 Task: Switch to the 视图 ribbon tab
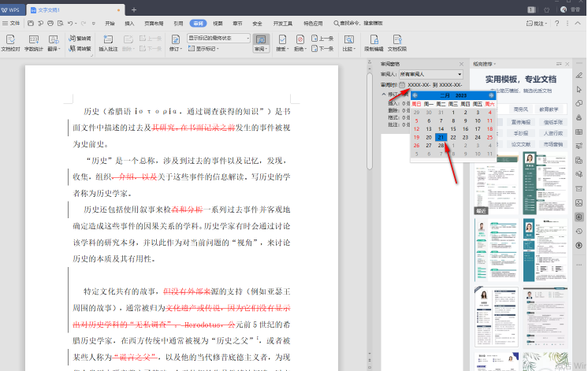coord(218,23)
